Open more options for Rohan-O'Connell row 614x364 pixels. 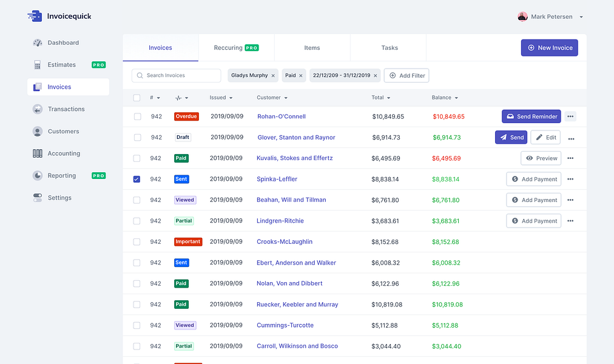click(x=570, y=116)
